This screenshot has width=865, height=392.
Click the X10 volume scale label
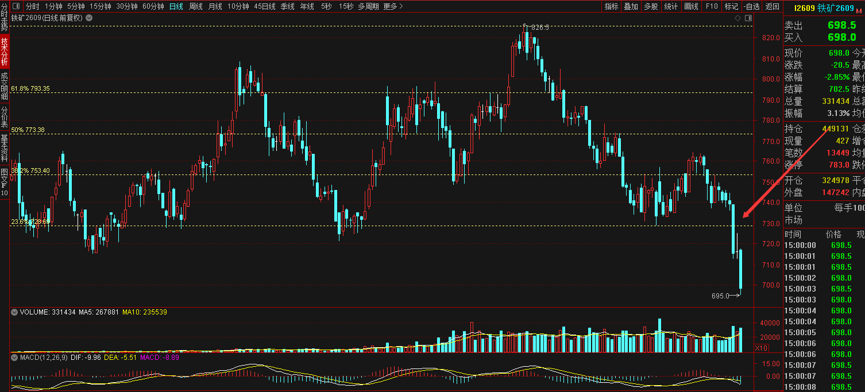point(761,348)
